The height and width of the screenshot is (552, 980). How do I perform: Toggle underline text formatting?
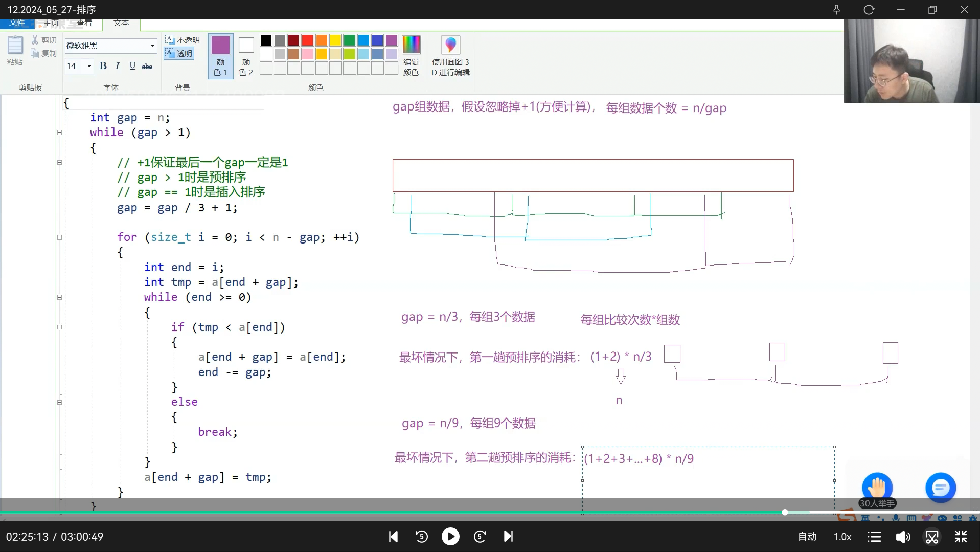pos(132,65)
